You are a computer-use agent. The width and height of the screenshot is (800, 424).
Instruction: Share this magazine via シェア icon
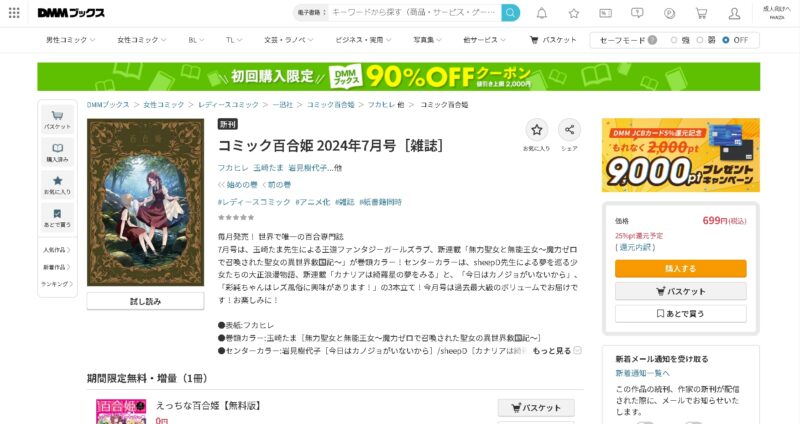(569, 130)
